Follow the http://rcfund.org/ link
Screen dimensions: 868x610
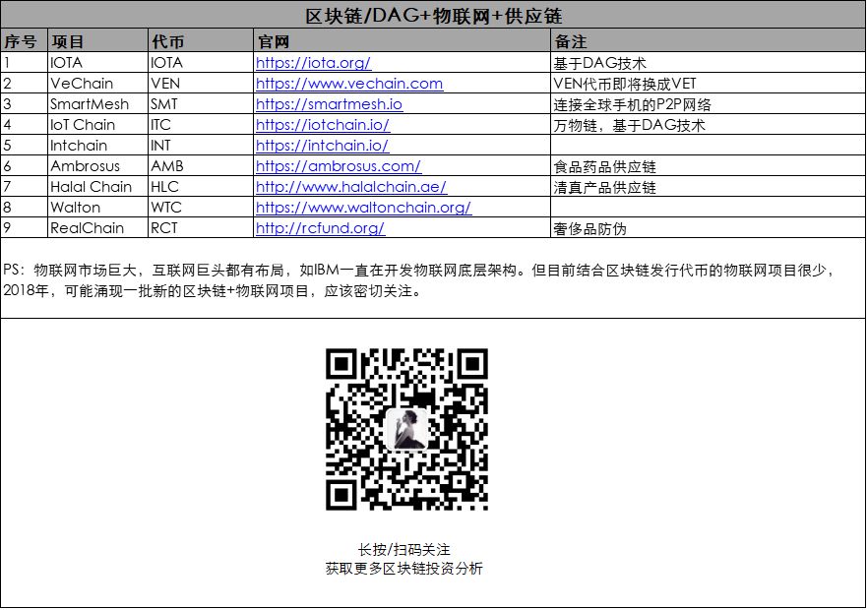coord(320,228)
